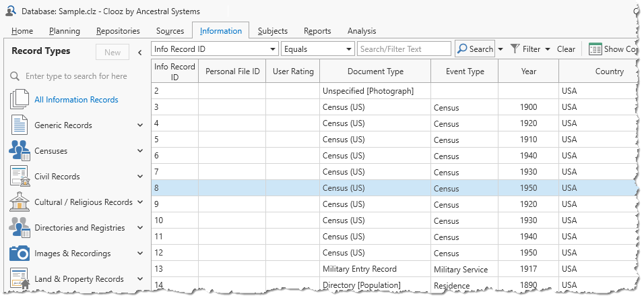Expand the Censuses record type group
This screenshot has width=644, height=298.
(140, 151)
